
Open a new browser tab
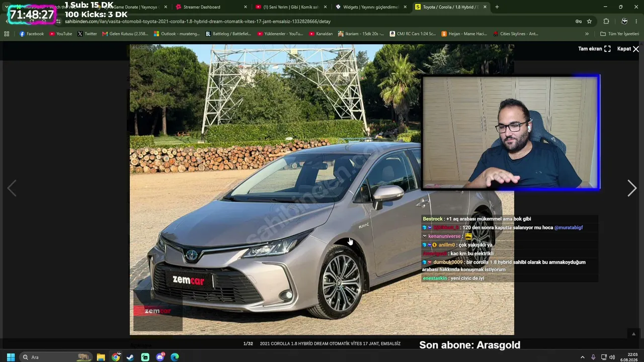click(x=497, y=7)
